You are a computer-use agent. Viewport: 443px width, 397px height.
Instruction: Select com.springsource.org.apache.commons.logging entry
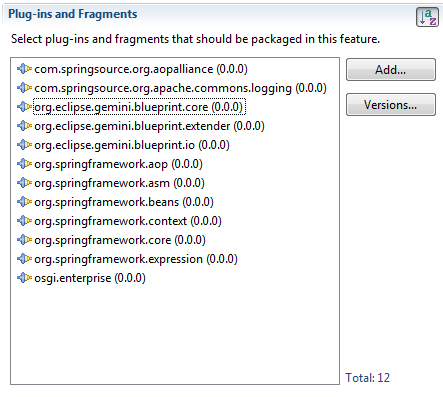tap(180, 88)
